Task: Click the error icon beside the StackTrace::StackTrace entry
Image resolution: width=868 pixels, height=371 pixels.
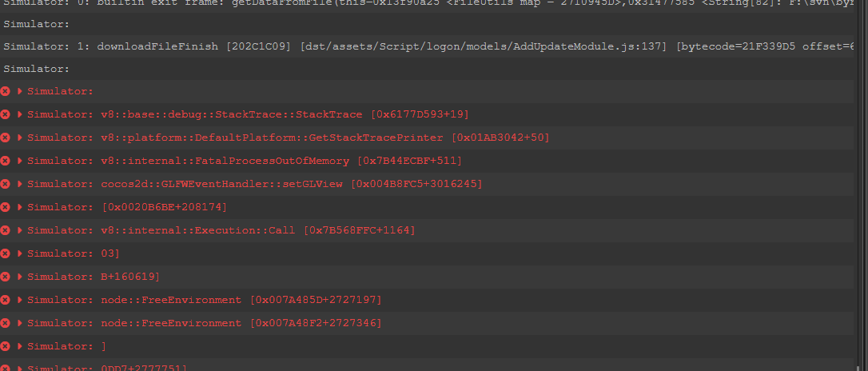Action: tap(6, 115)
